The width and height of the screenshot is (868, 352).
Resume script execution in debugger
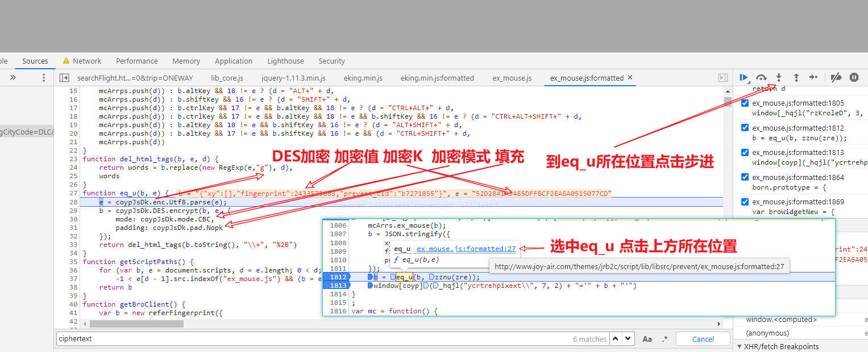(x=744, y=78)
